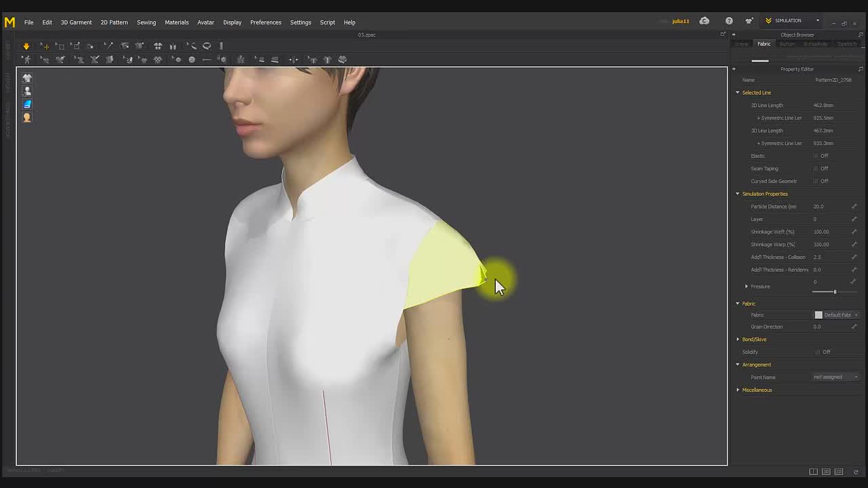Click the avatar display icon in viewport

coord(27,91)
